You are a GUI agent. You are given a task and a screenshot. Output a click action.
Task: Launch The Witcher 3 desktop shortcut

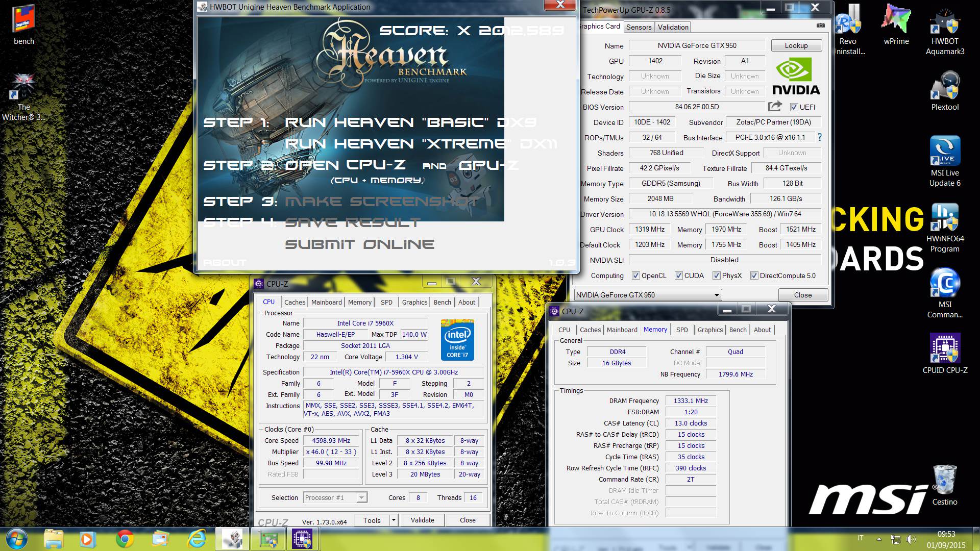(23, 96)
